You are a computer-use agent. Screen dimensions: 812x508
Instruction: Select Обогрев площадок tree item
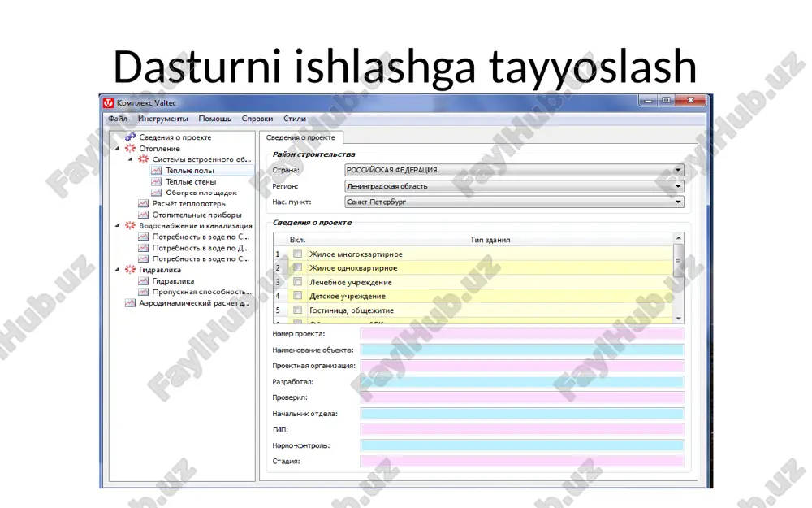[201, 193]
